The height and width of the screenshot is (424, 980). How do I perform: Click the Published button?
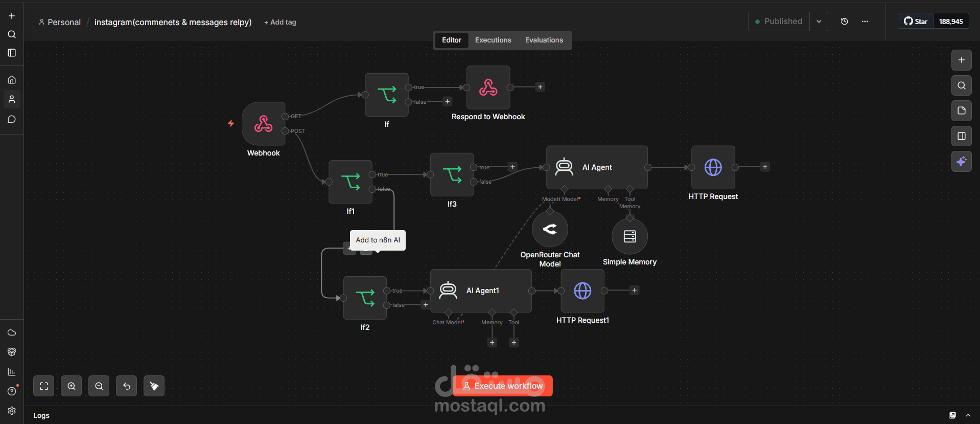tap(779, 21)
